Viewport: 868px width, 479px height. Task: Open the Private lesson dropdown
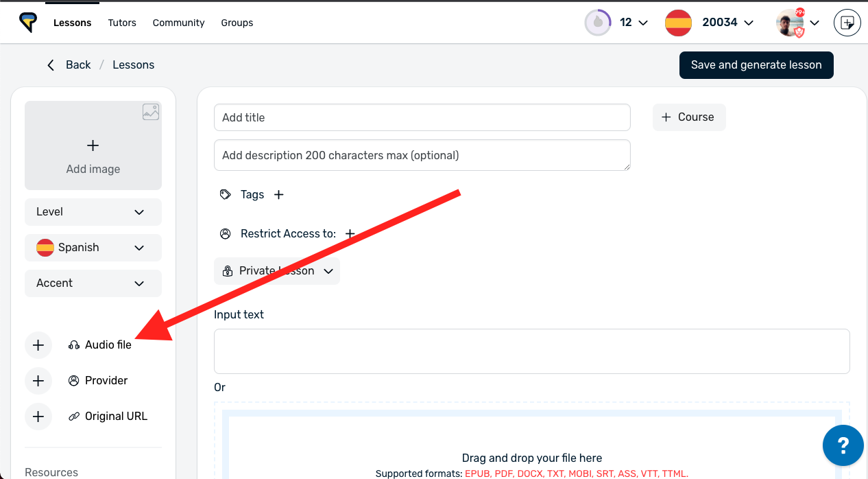point(277,271)
